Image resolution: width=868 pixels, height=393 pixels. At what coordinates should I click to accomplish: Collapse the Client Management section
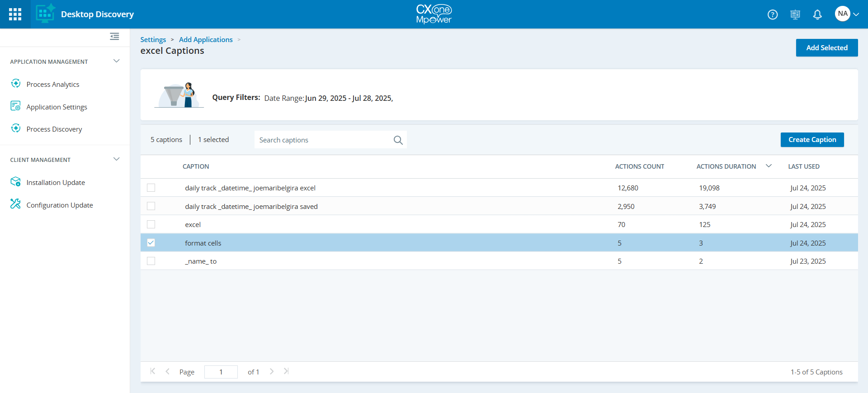coord(116,159)
